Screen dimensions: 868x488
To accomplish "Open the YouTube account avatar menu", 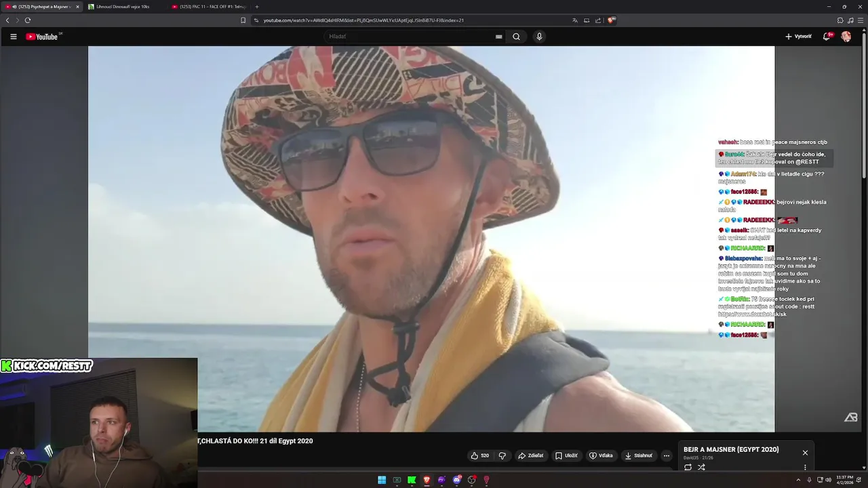I will tap(846, 37).
